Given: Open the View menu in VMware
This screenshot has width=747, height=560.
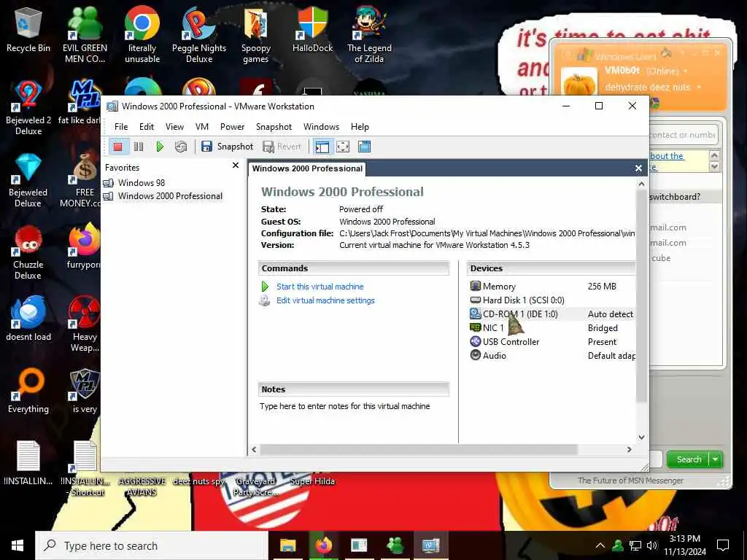Looking at the screenshot, I should click(174, 127).
